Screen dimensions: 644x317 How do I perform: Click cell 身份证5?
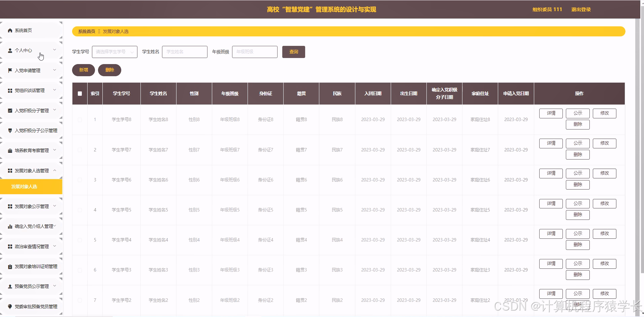265,210
